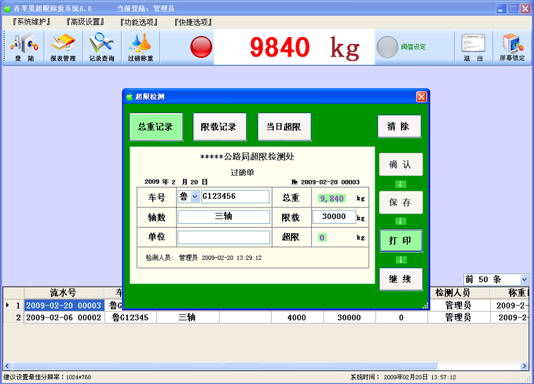This screenshot has height=384, width=534.
Task: Click the 三轴 axle count field
Action: [223, 217]
